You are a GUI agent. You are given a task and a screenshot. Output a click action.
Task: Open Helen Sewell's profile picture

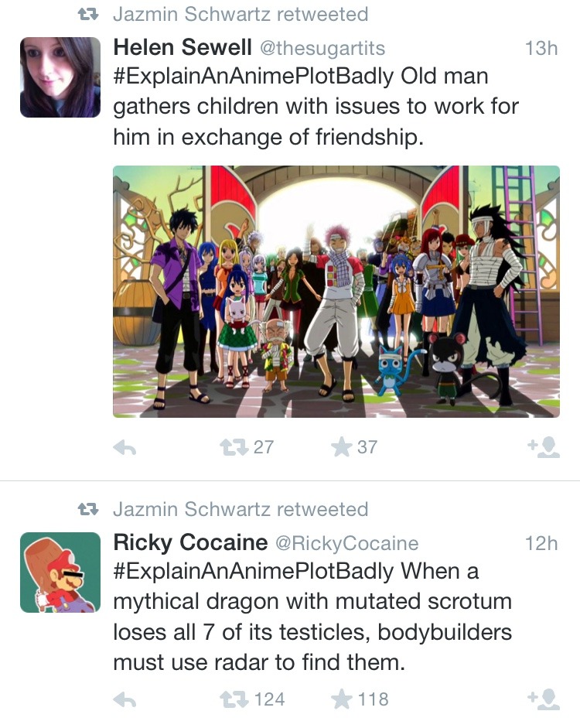pos(60,77)
